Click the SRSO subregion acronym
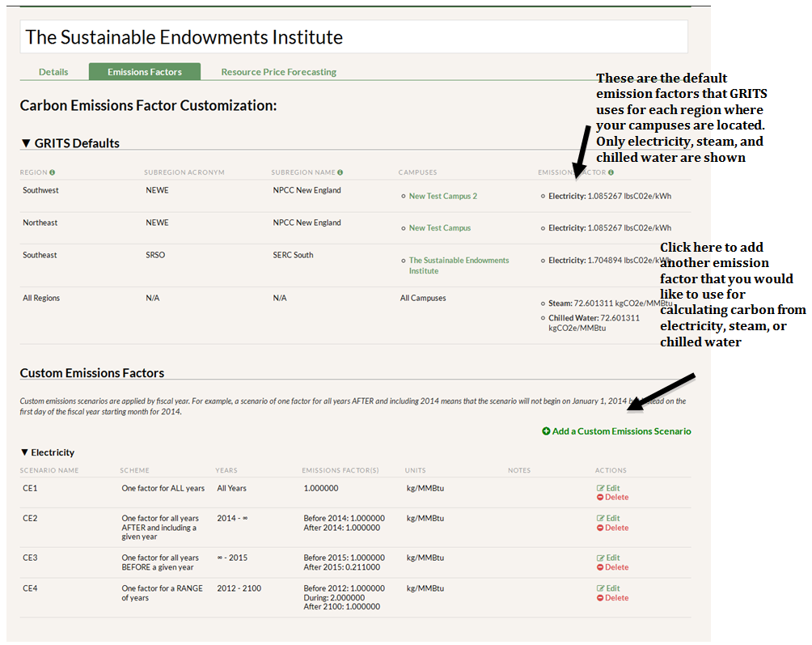 (x=155, y=255)
